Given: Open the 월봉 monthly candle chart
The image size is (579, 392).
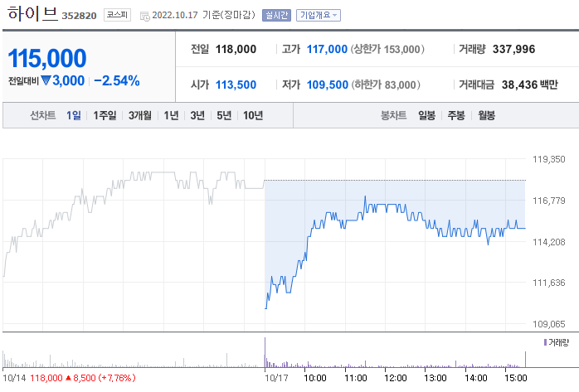Looking at the screenshot, I should coord(486,115).
